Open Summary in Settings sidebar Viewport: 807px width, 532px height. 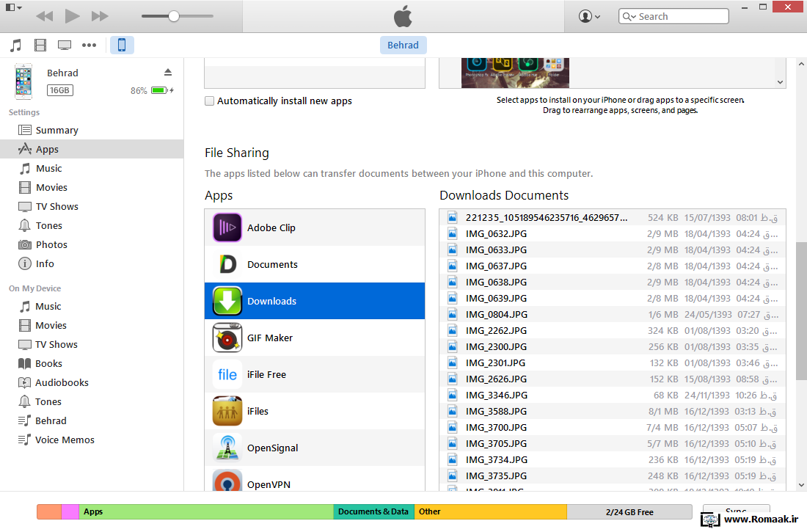[92, 131]
